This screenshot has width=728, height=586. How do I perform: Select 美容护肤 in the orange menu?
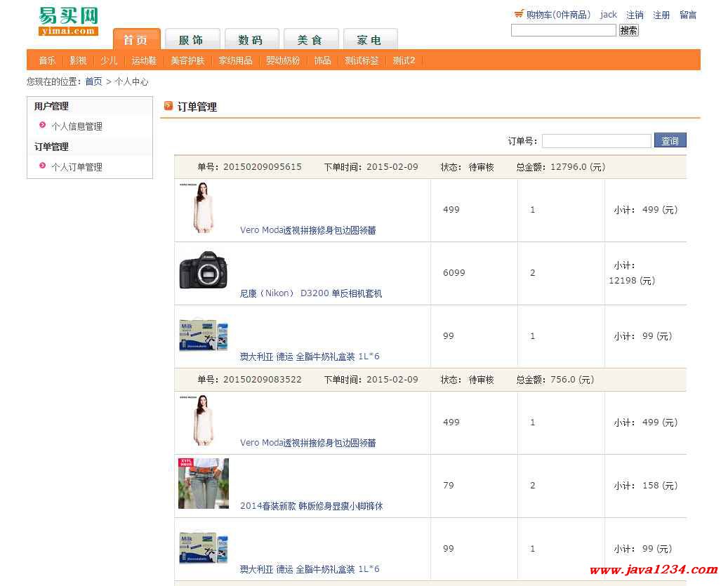tap(187, 60)
